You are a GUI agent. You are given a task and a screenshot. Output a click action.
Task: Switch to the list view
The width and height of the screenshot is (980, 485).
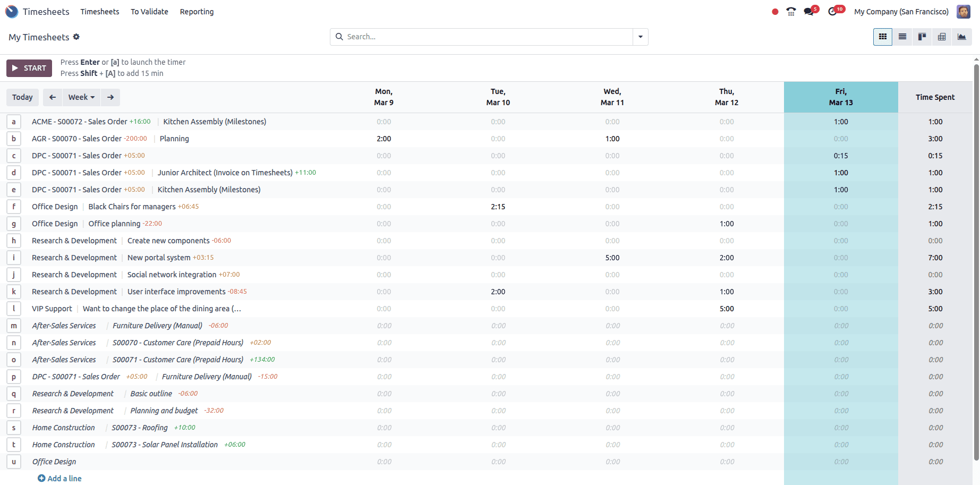(902, 37)
